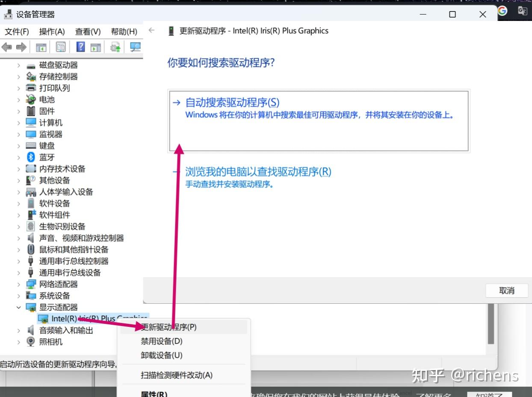Click the camera icon beside 照相机
The width and height of the screenshot is (532, 397).
click(31, 341)
